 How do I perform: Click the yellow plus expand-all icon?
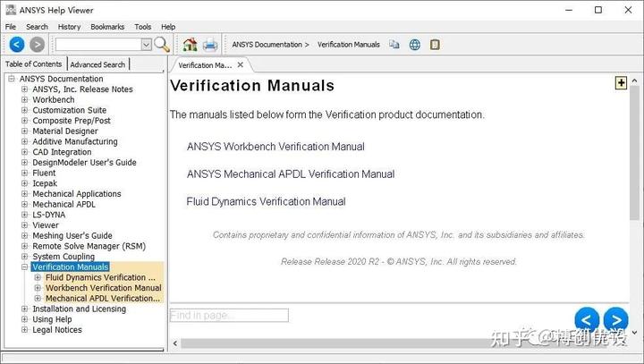621,82
